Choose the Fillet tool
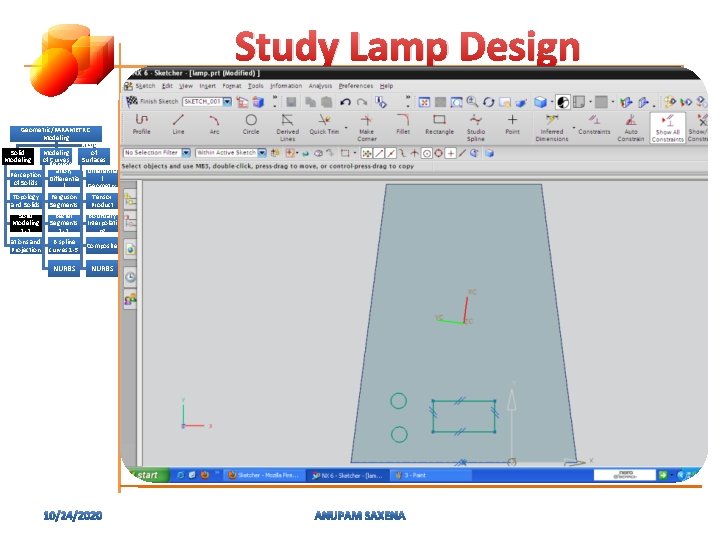The width and height of the screenshot is (720, 540). point(403,124)
